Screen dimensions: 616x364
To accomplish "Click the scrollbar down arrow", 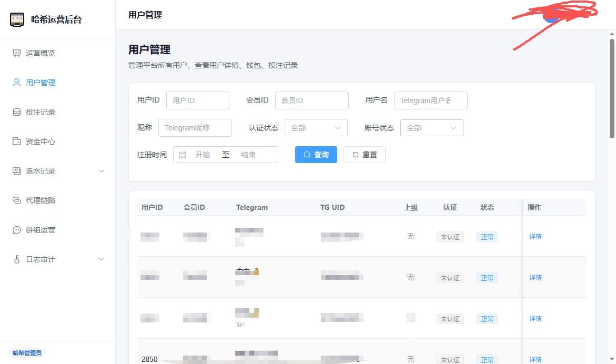I will pyautogui.click(x=612, y=359).
